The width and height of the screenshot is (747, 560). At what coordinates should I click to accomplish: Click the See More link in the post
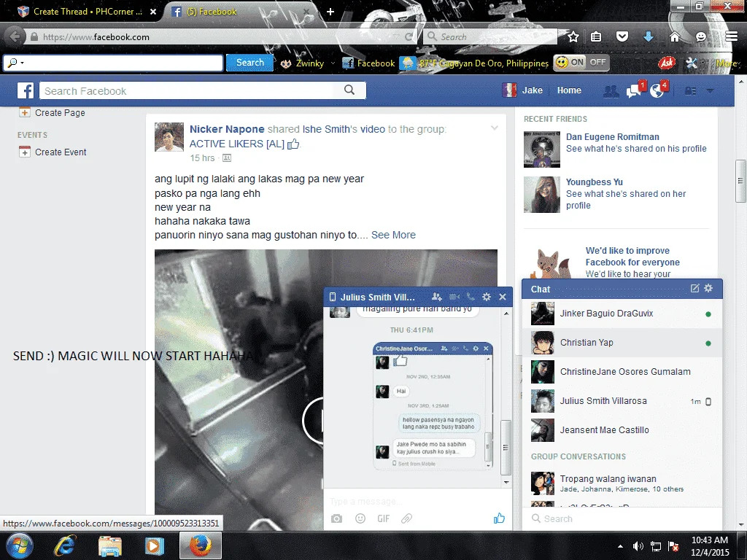(393, 235)
